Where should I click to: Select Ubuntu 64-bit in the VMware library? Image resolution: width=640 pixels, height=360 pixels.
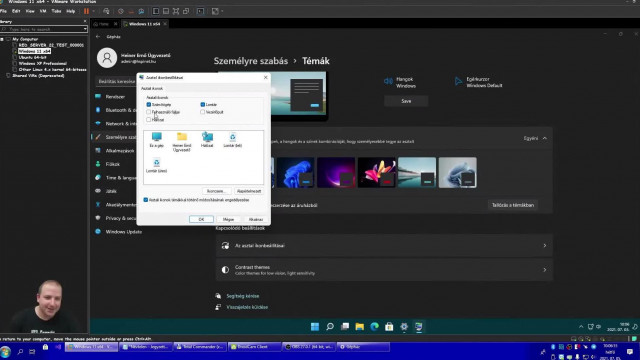(x=32, y=57)
